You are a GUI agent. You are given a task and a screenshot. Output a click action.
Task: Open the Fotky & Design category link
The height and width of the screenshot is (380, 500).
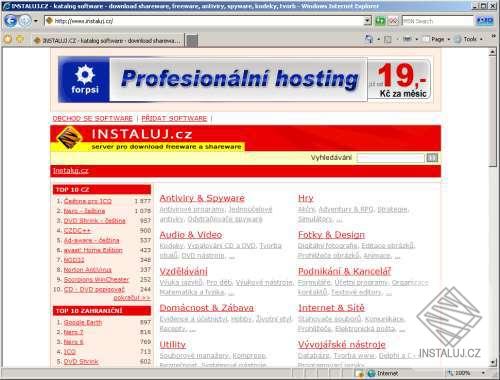331,235
